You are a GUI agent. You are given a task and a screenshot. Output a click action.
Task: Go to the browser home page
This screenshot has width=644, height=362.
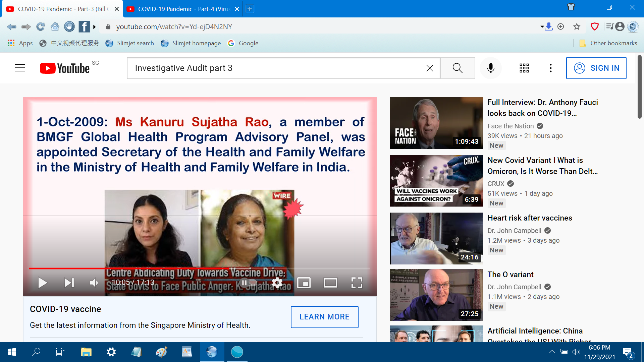(x=55, y=26)
